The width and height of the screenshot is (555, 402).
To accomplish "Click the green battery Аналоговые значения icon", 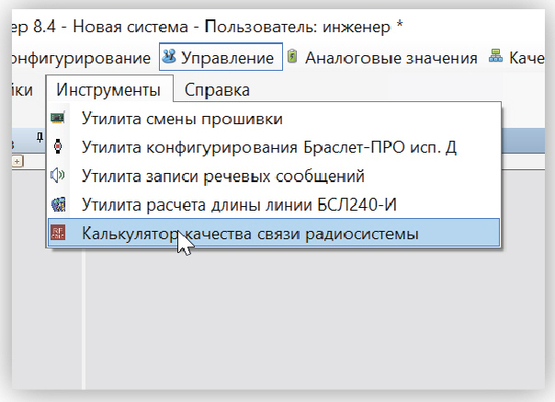I will pos(292,56).
